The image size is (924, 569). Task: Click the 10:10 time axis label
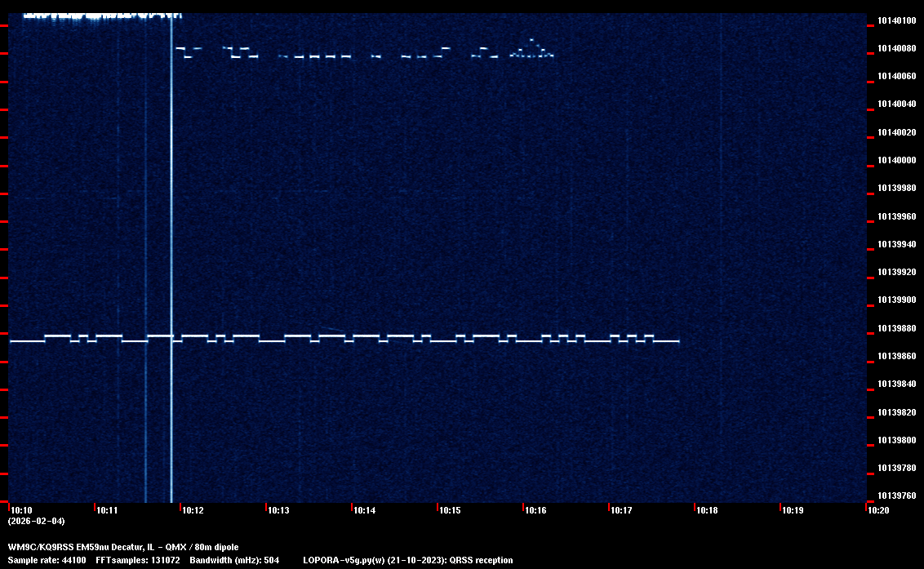pos(21,511)
